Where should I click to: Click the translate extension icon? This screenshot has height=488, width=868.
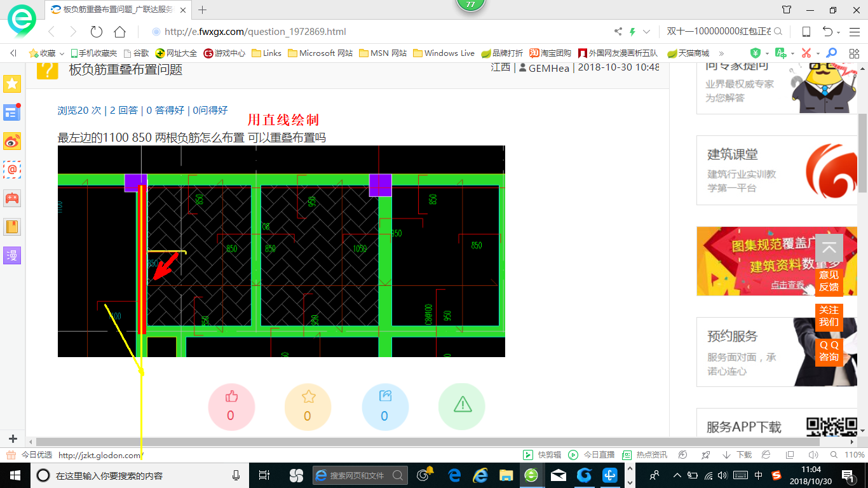780,53
